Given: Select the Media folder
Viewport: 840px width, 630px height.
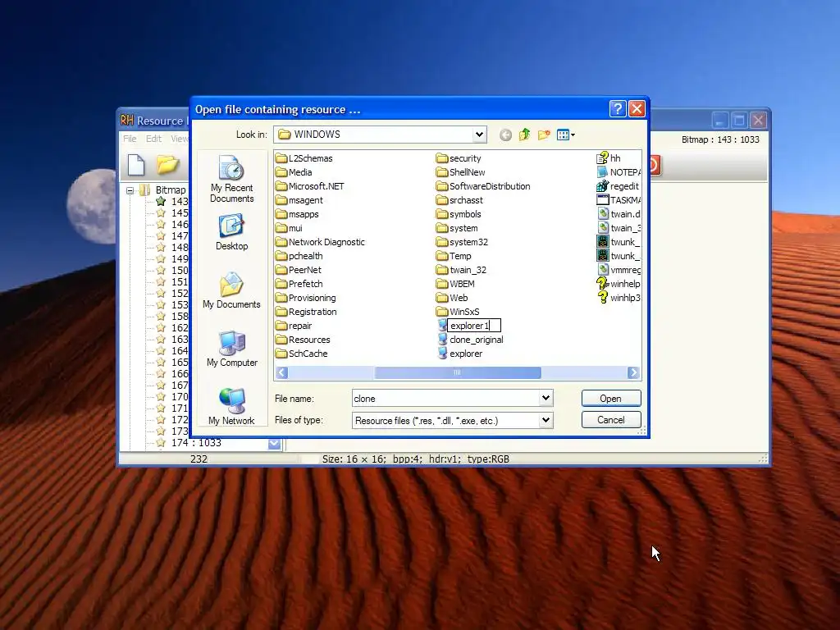Looking at the screenshot, I should (x=294, y=172).
